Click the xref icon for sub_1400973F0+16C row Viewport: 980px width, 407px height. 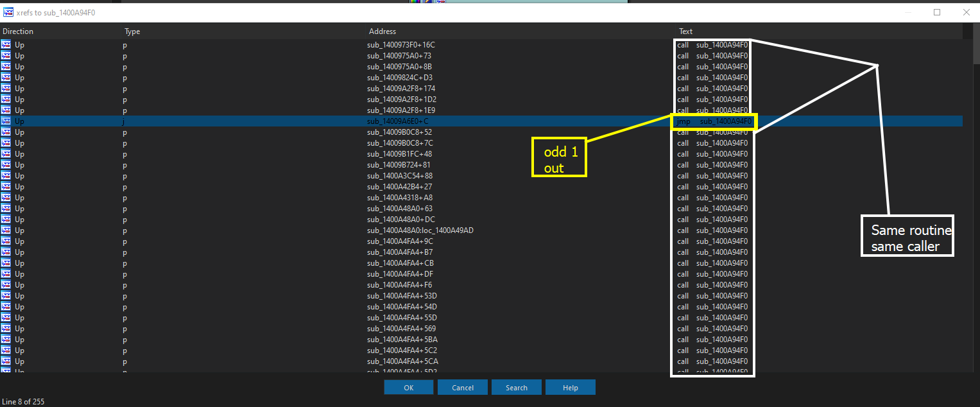(6, 45)
